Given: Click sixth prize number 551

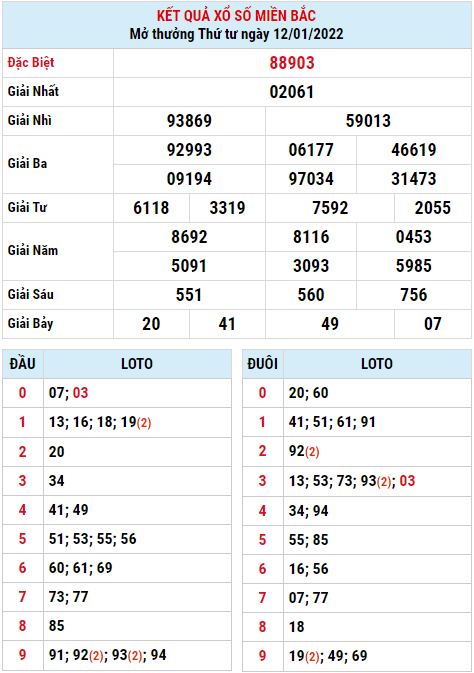Looking at the screenshot, I should pyautogui.click(x=189, y=295).
